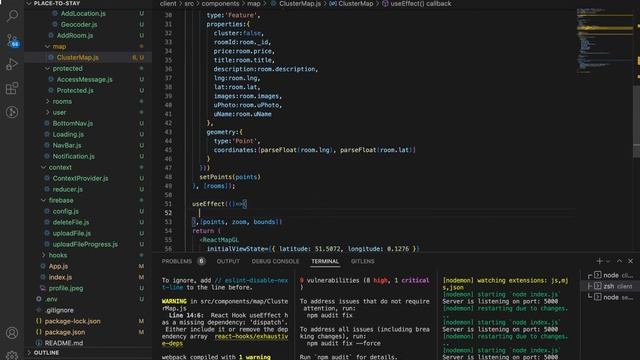640x360 pixels.
Task: Click the useEffect() callback breadcrumb
Action: 421,4
